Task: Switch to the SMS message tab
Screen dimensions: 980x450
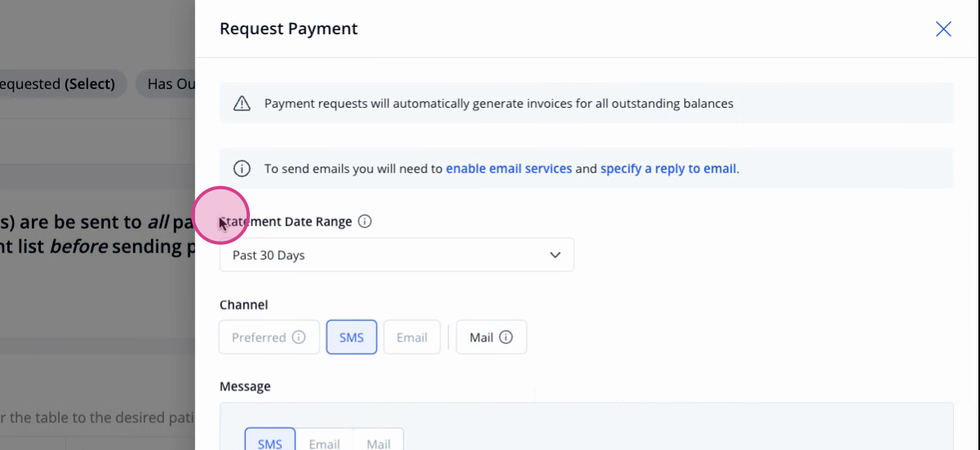Action: pyautogui.click(x=270, y=443)
